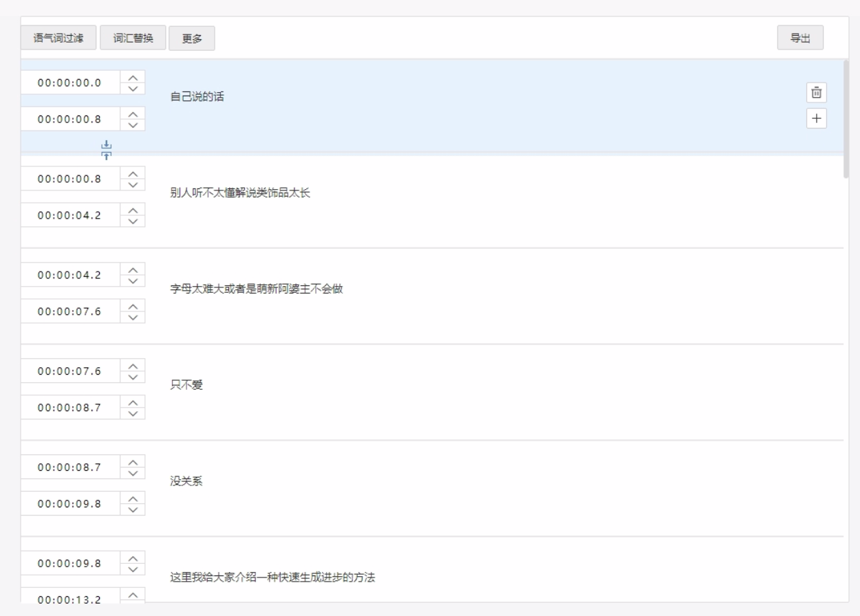Delete the first subtitle with trash icon
The image size is (860, 616).
pyautogui.click(x=816, y=93)
